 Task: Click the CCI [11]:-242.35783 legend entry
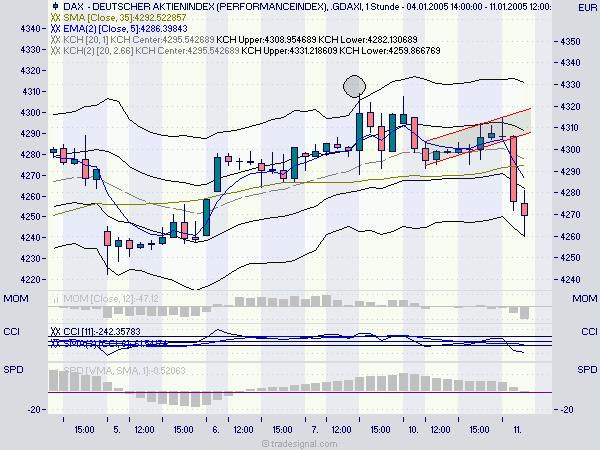102,331
